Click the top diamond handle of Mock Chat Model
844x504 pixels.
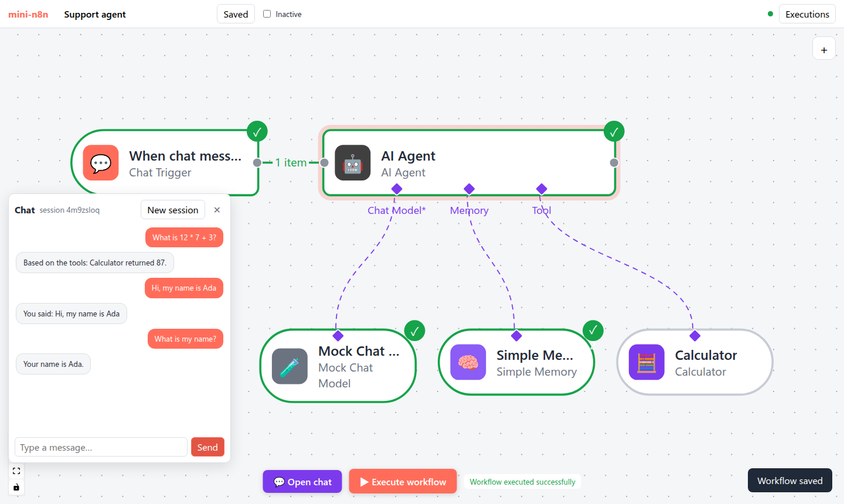click(x=338, y=336)
